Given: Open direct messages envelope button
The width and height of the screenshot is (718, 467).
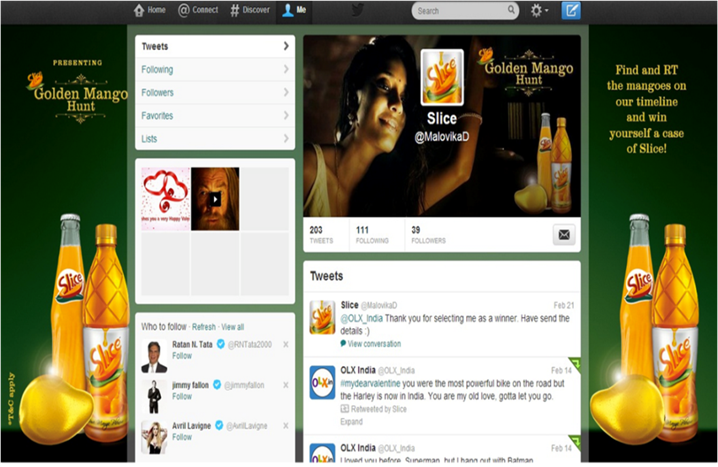Looking at the screenshot, I should click(564, 235).
